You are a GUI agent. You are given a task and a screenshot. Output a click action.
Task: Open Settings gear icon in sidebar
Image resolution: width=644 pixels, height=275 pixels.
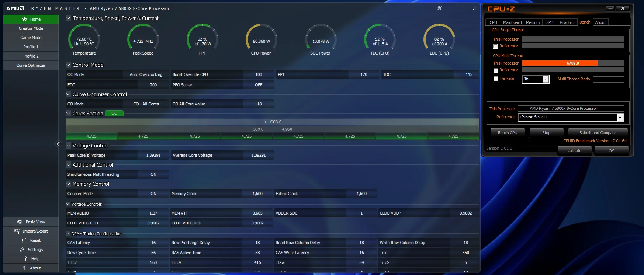[x=22, y=250]
